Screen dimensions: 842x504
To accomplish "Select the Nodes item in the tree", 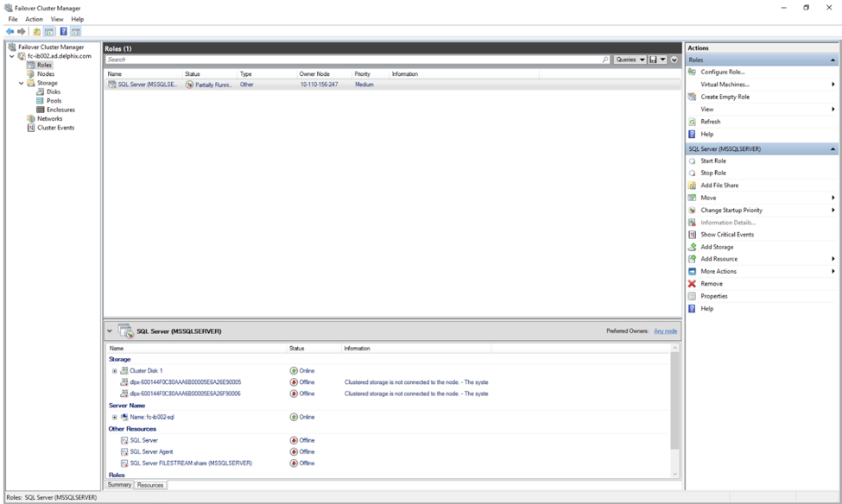I will pos(45,74).
